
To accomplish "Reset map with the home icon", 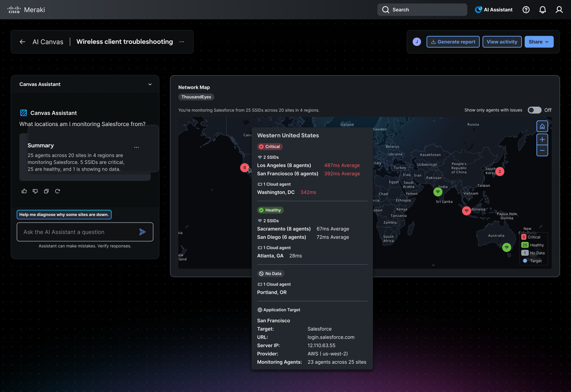I will [542, 127].
